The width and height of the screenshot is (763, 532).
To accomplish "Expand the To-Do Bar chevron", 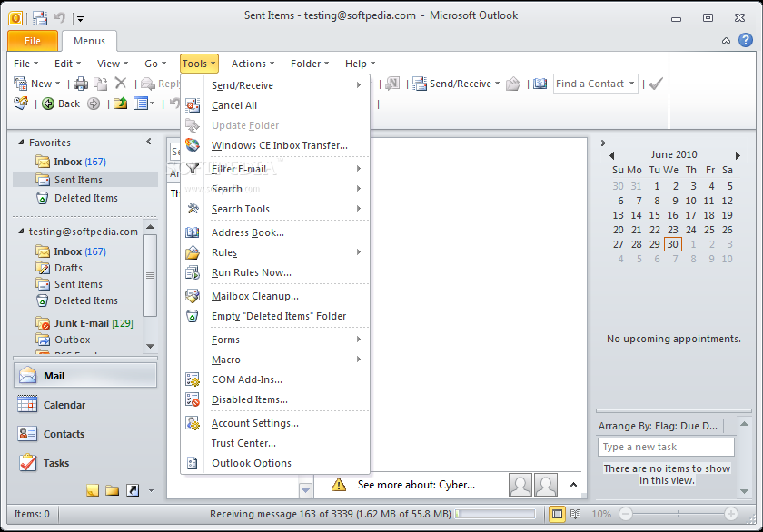I will pos(603,143).
